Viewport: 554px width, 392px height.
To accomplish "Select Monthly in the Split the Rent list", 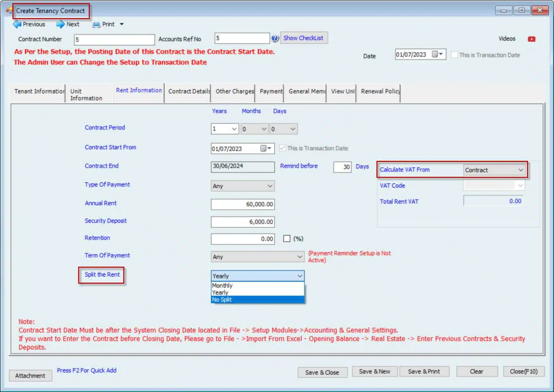I will (222, 285).
